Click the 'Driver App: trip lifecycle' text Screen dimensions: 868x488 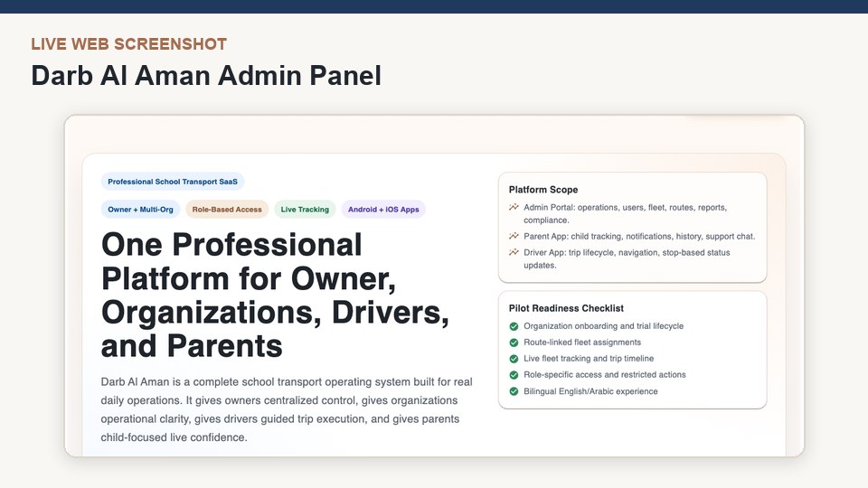627,258
